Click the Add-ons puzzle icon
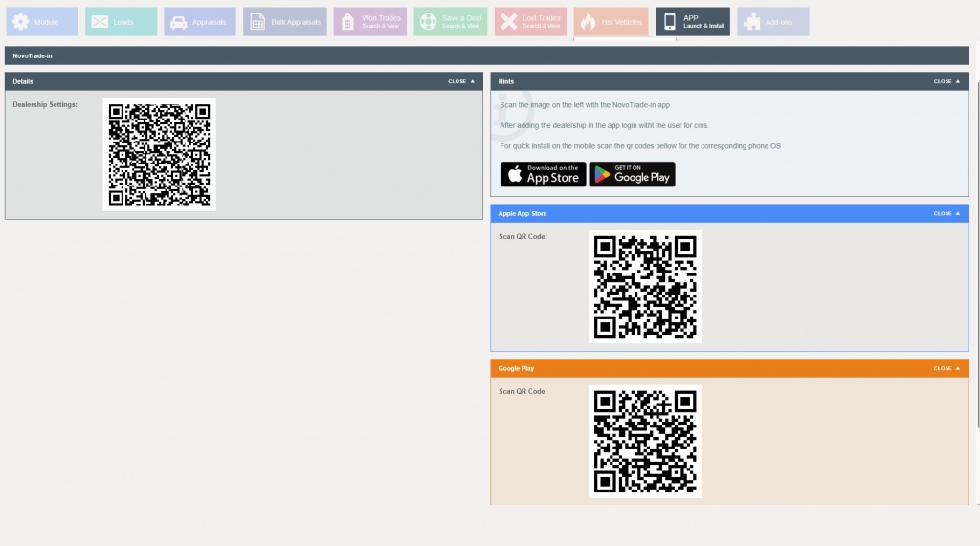 point(752,22)
